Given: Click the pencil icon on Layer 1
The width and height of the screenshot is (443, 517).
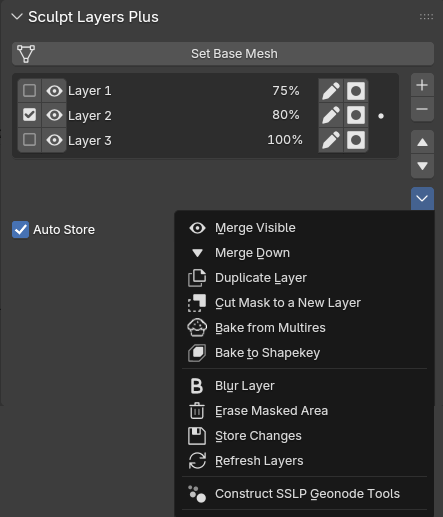Looking at the screenshot, I should pos(331,91).
